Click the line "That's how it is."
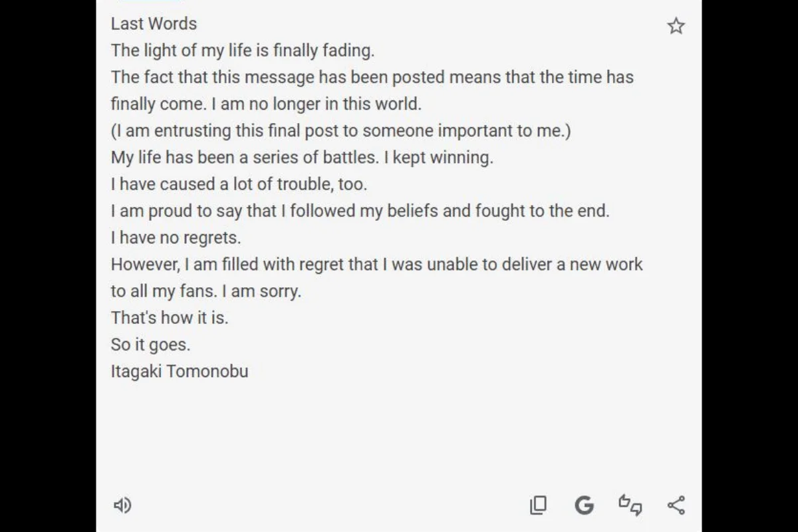The width and height of the screenshot is (798, 532). pos(170,318)
